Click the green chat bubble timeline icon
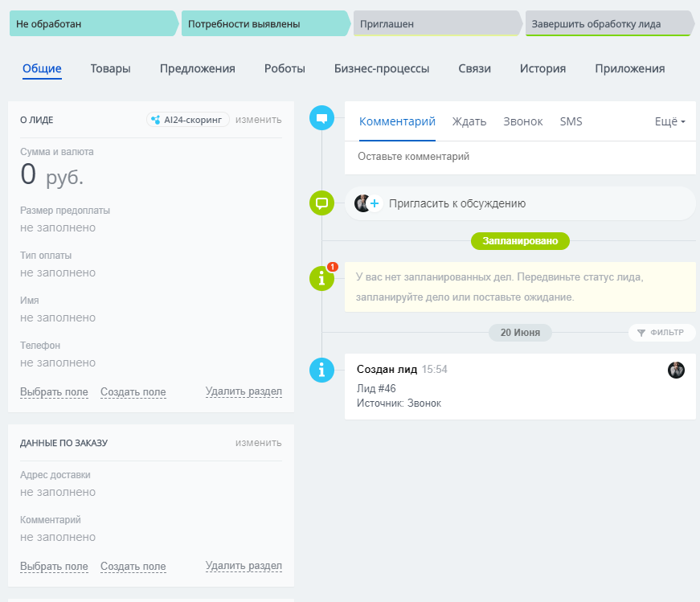 click(321, 203)
